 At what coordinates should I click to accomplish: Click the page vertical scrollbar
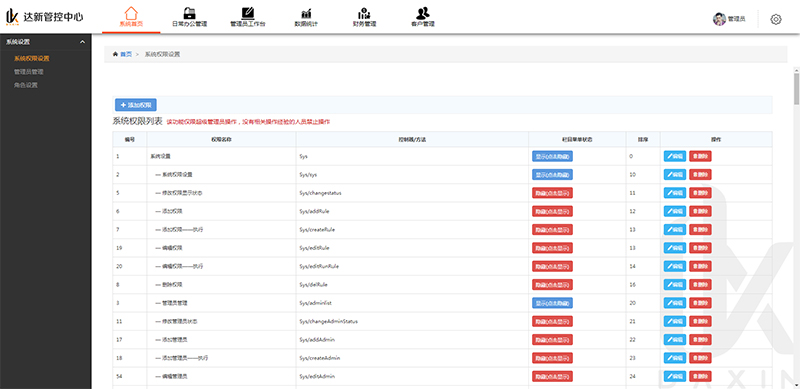[796, 89]
